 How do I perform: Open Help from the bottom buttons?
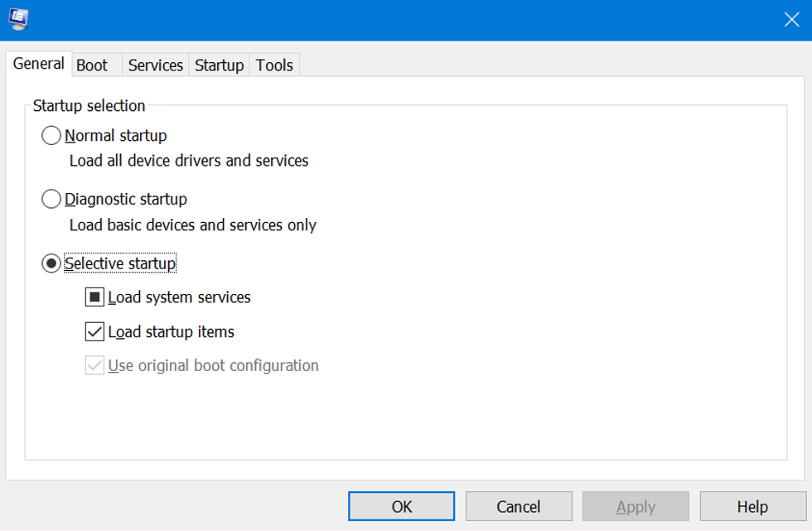coord(752,506)
